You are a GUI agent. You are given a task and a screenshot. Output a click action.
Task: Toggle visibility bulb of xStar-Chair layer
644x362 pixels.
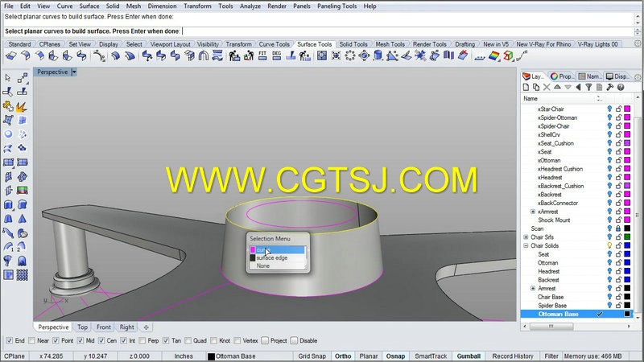(609, 109)
